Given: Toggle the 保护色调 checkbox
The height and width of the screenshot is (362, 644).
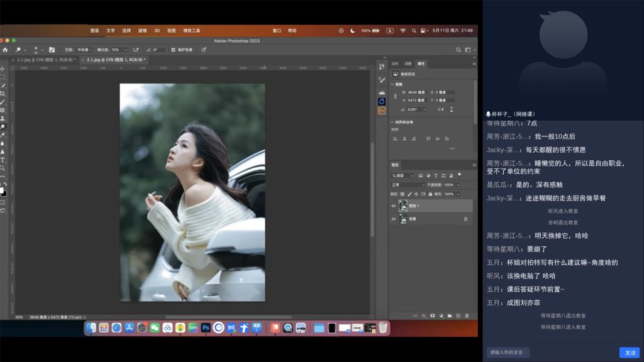Looking at the screenshot, I should click(174, 50).
